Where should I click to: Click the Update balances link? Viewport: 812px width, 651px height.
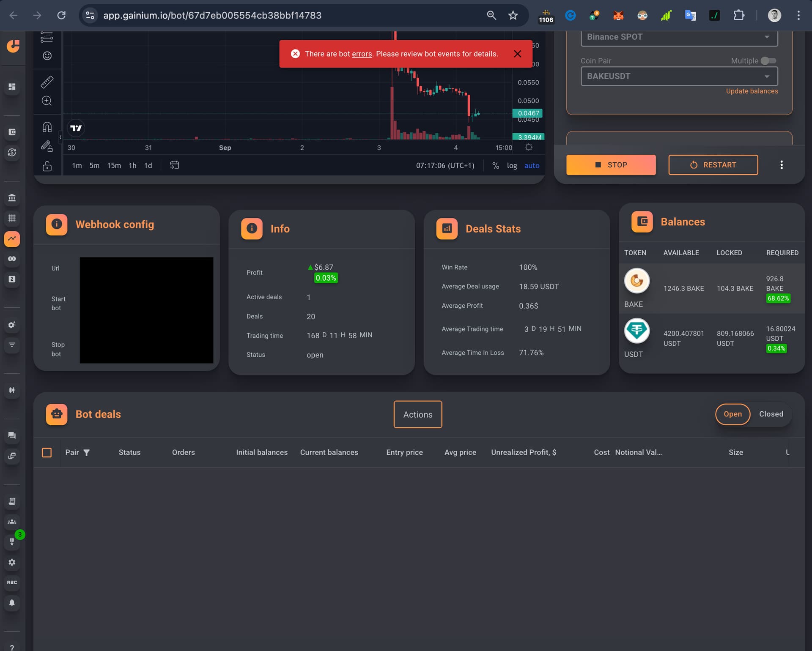coord(752,91)
